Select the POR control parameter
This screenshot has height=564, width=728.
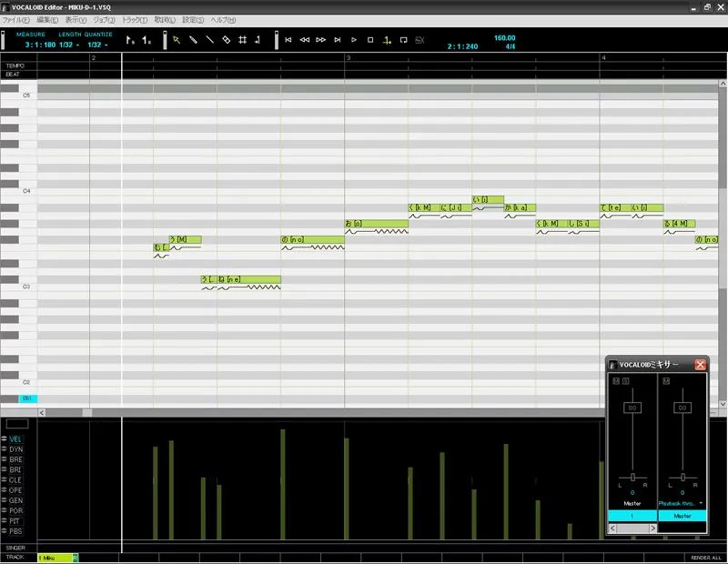15,510
